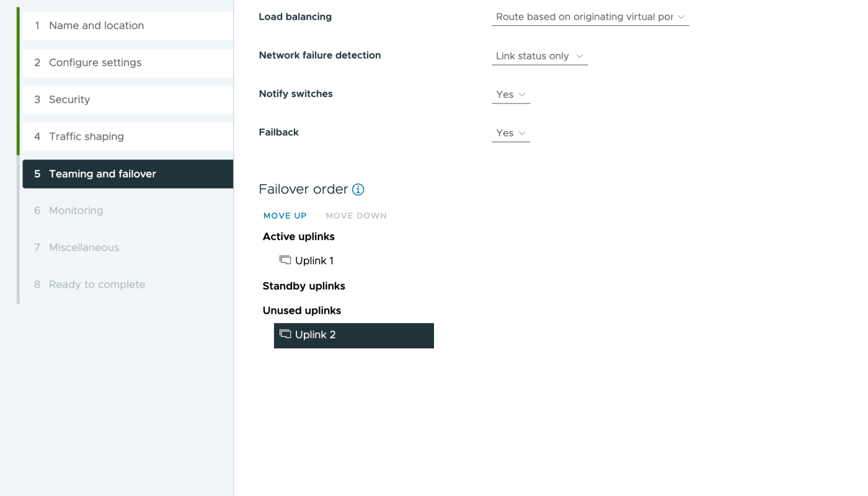Screen dimensions: 868x496
Task: Open the Load balancing dropdown
Action: [x=590, y=17]
